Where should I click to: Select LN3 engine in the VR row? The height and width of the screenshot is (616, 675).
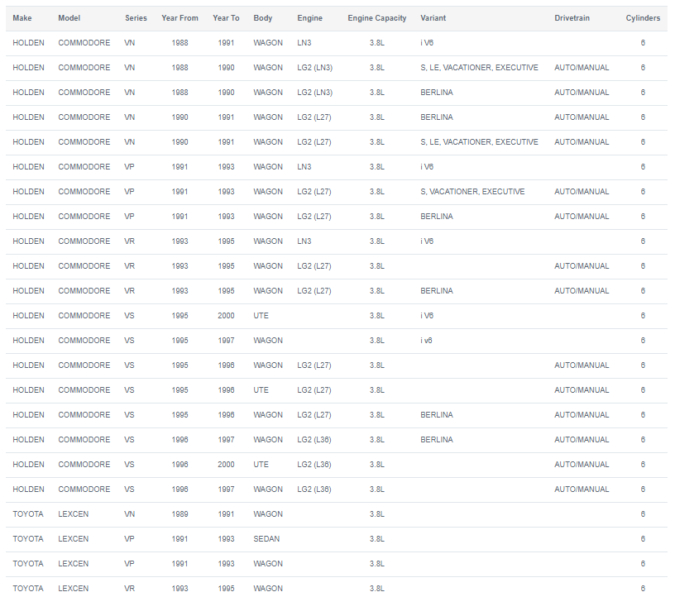(304, 241)
